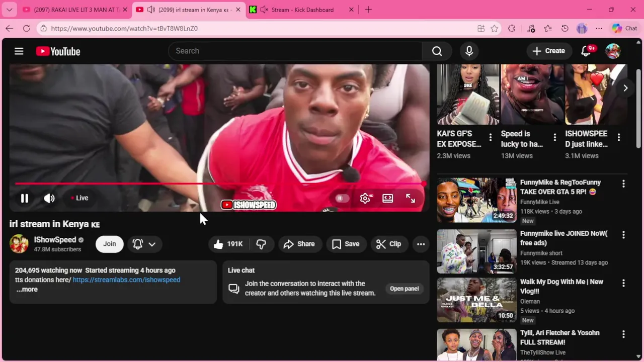Open options for Walk My Dog With Me
This screenshot has height=362, width=644.
pyautogui.click(x=623, y=284)
